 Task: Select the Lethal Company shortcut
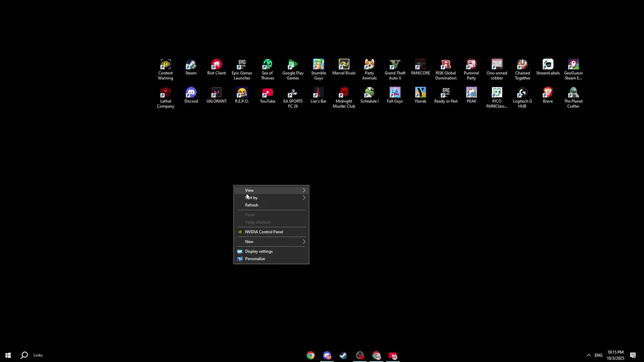pyautogui.click(x=166, y=98)
